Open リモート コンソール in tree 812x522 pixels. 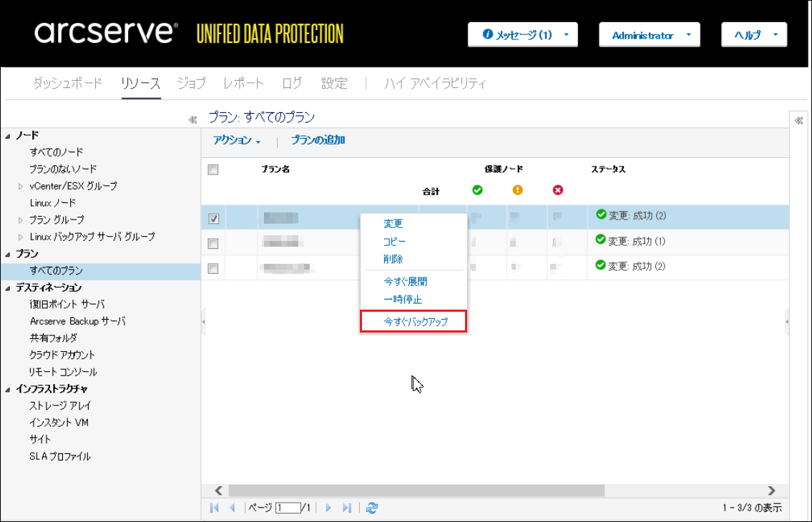click(x=63, y=373)
